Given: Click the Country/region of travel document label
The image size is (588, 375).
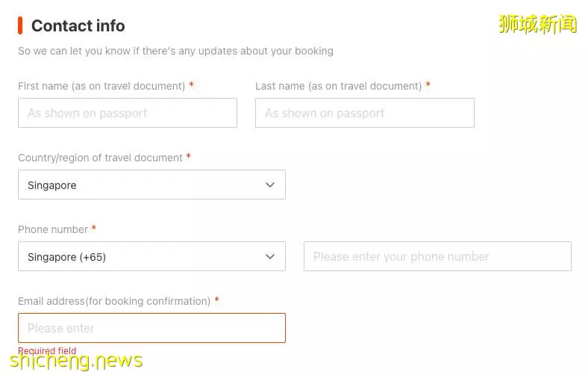Looking at the screenshot, I should point(100,158).
